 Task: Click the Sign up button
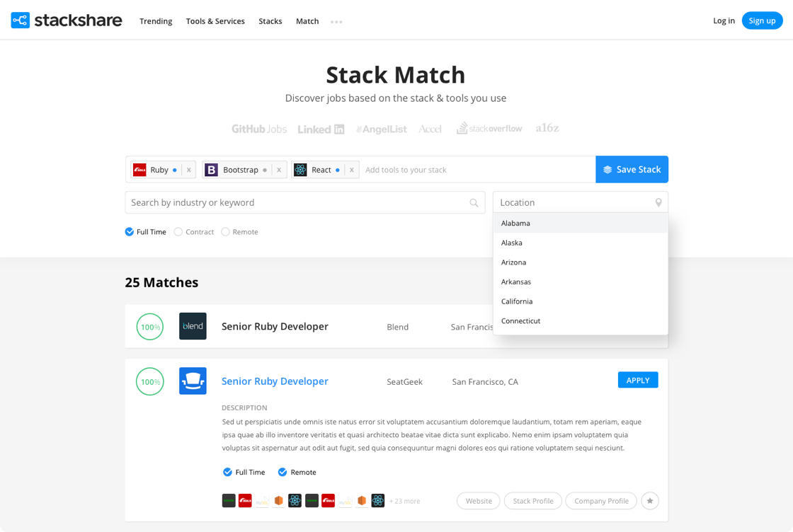(762, 21)
